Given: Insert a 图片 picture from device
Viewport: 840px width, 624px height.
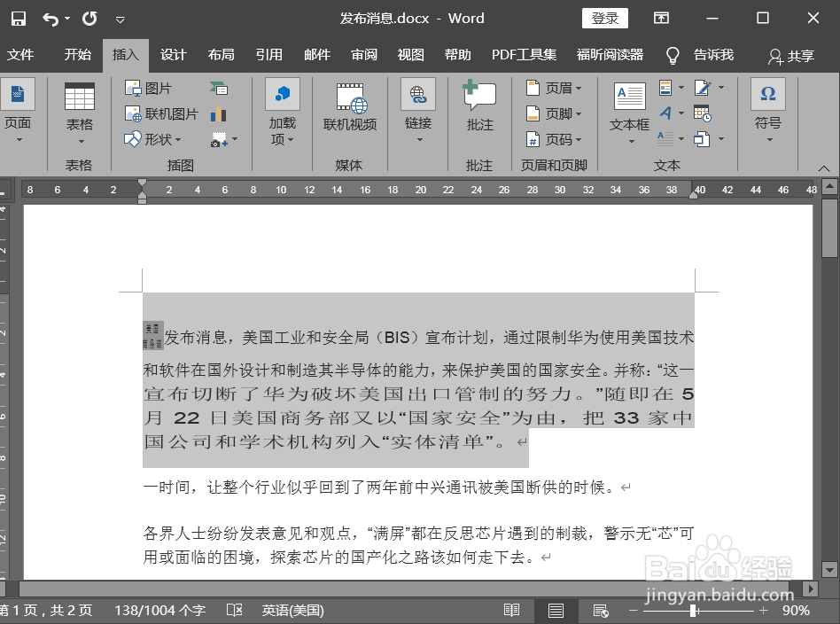Looking at the screenshot, I should tap(148, 88).
